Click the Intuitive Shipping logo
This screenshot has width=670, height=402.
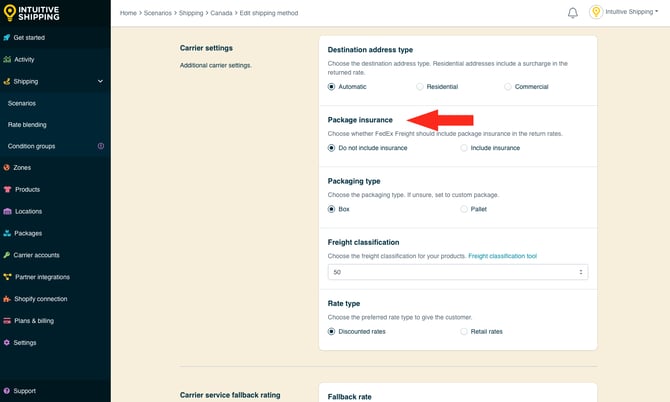pyautogui.click(x=31, y=13)
